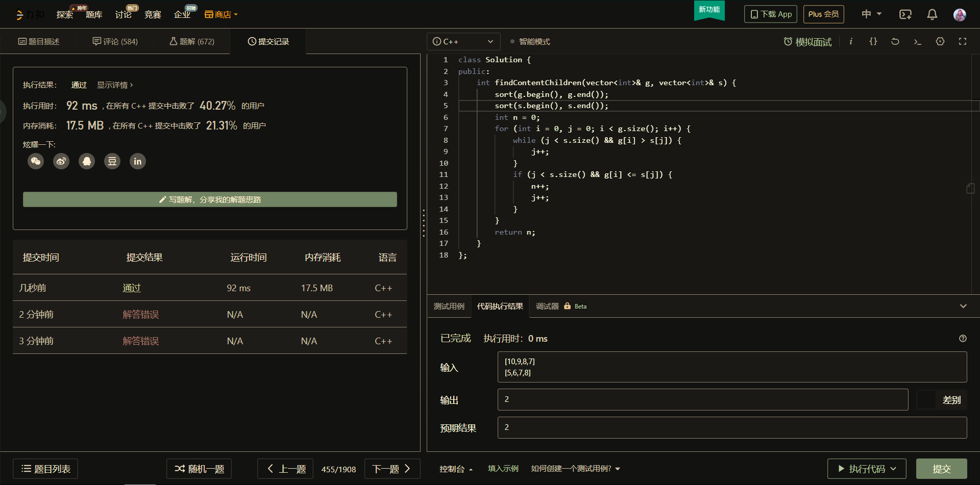
Task: Open 题库 in the top navigation
Action: click(94, 14)
